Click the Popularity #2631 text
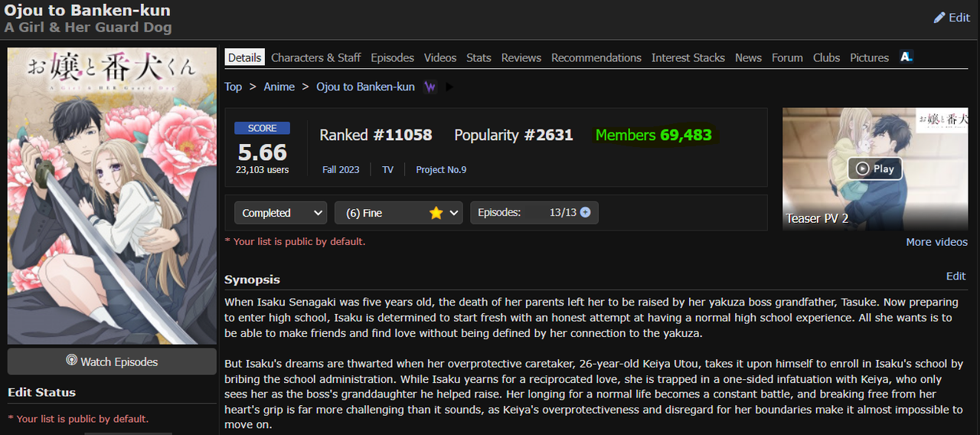Screen dimensions: 980x435 [x=514, y=135]
